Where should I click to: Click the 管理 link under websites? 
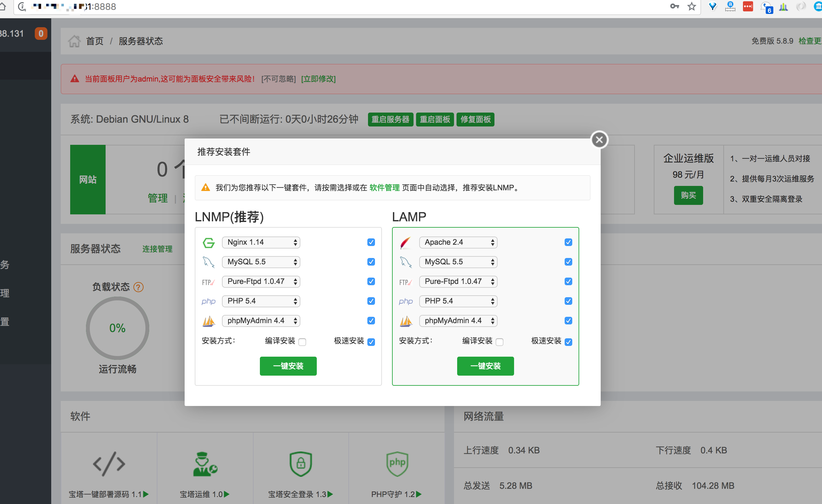point(158,198)
